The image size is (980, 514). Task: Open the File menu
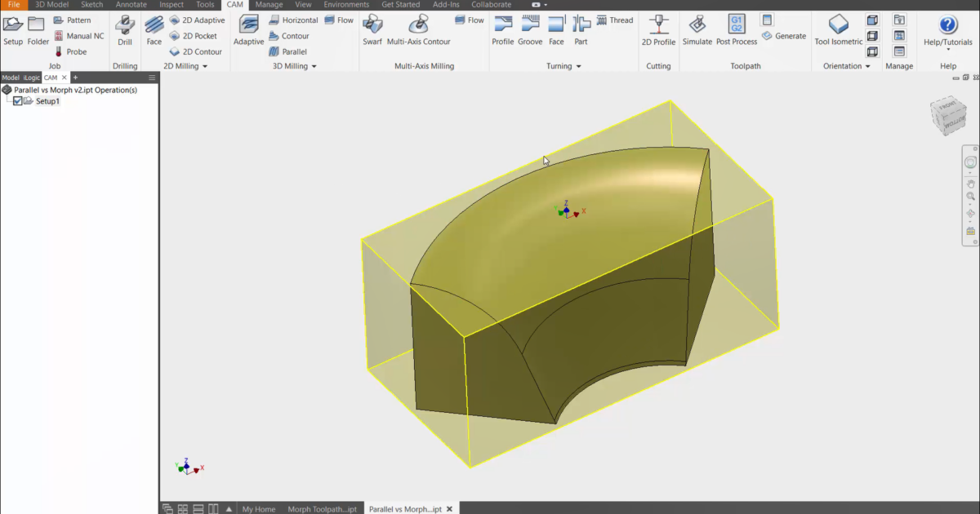tap(14, 4)
